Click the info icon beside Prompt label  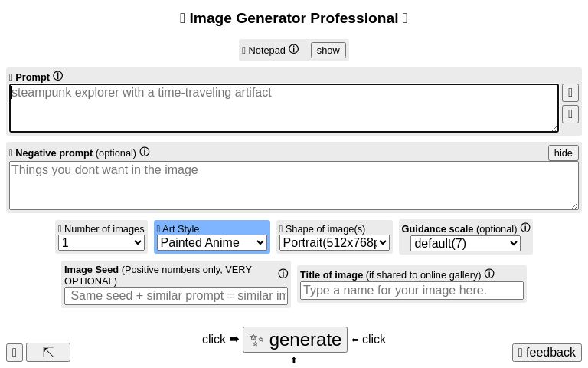click(x=57, y=76)
